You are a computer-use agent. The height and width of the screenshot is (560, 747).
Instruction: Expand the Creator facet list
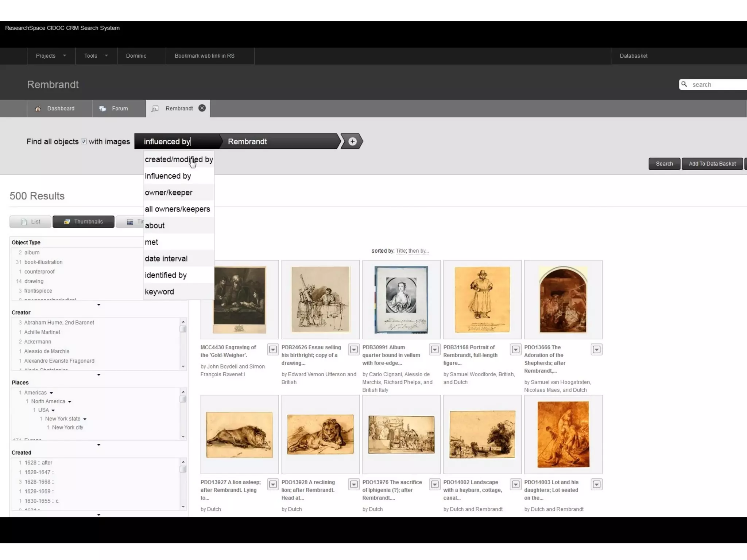(98, 375)
